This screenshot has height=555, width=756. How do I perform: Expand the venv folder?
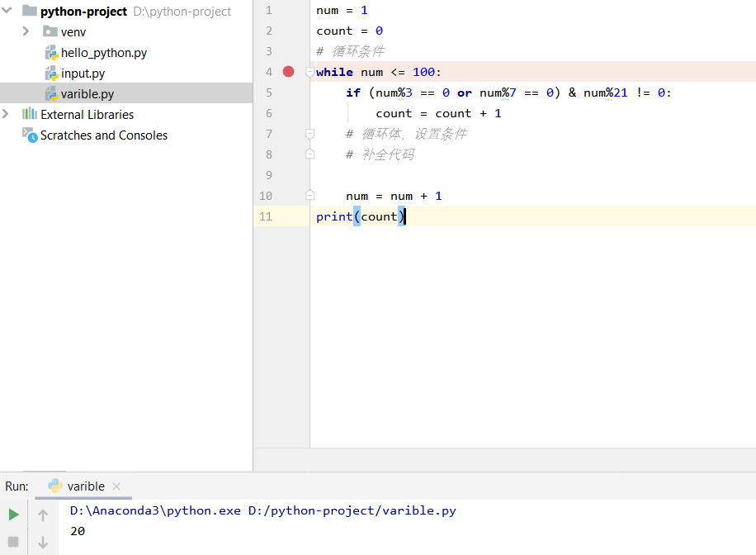26,31
